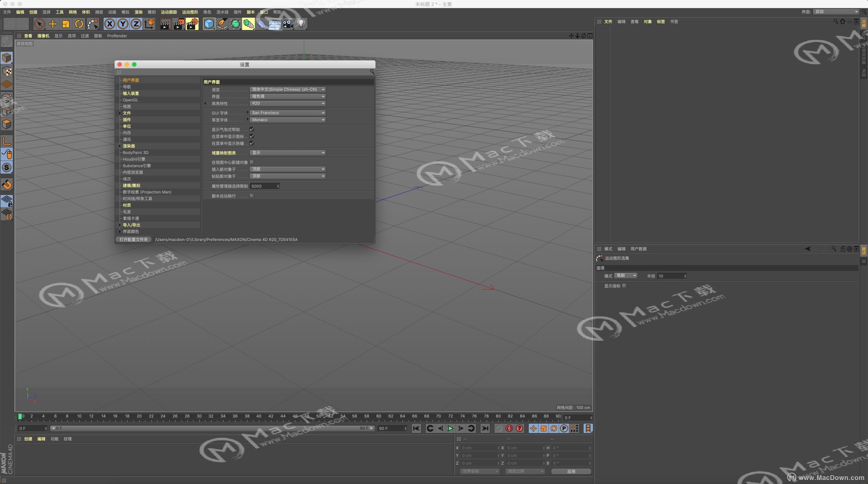868x484 pixels.
Task: Enable 脚本自动换行 checkbox
Action: tap(252, 196)
